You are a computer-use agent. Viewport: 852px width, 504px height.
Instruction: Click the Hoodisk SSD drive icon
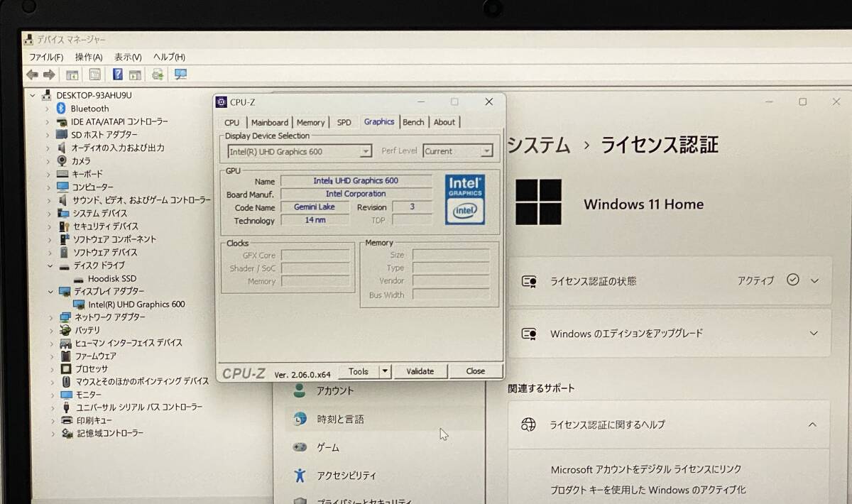79,279
